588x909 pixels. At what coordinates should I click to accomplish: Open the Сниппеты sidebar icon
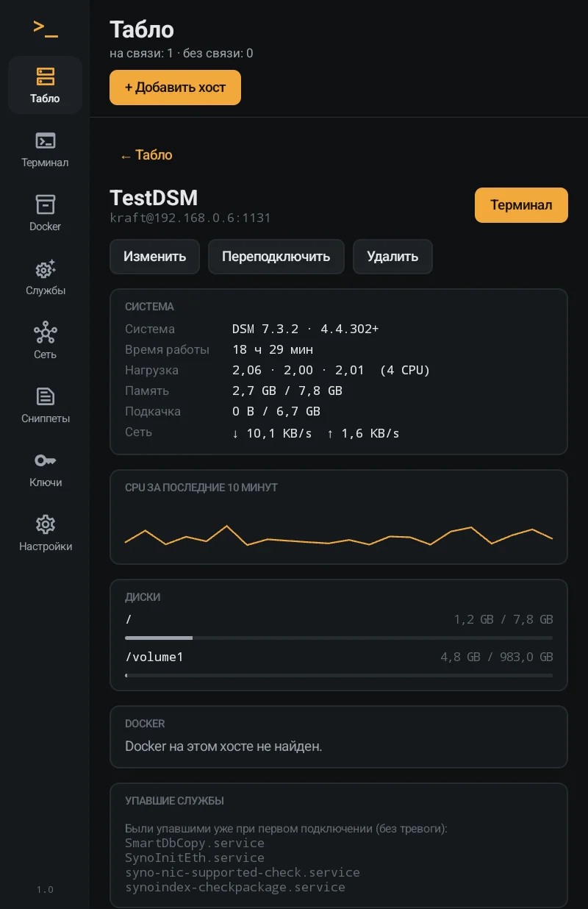click(45, 396)
